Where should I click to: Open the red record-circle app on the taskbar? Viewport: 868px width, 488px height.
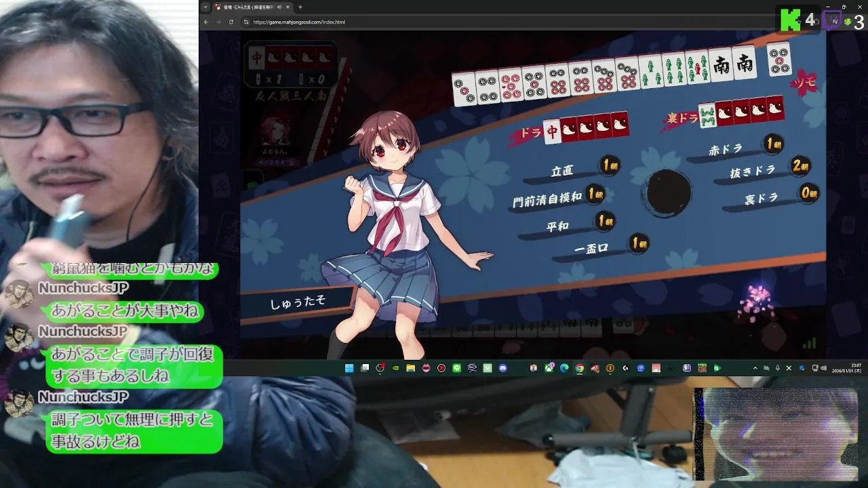tap(441, 368)
